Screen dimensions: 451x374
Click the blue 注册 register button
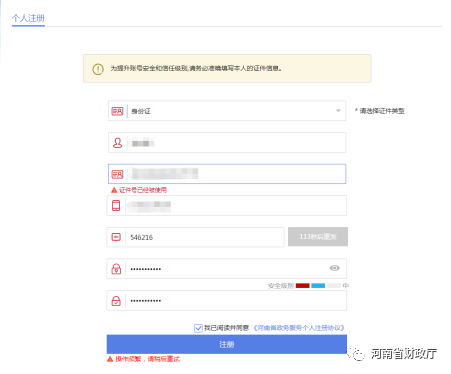point(227,344)
